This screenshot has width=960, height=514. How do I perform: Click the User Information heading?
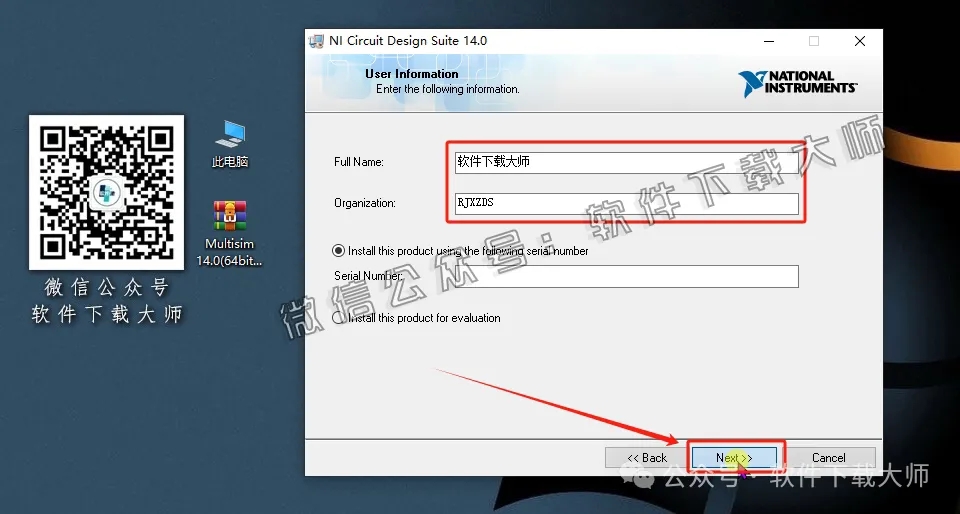click(411, 74)
